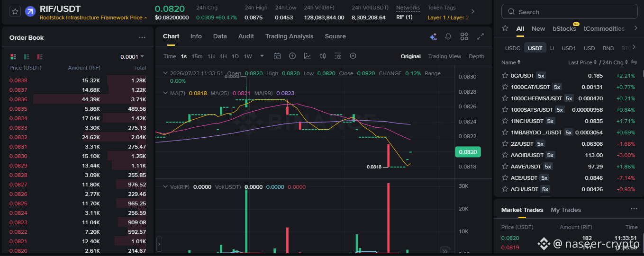Open the bStocks markets tab
Image resolution: width=644 pixels, height=256 pixels.
[564, 28]
